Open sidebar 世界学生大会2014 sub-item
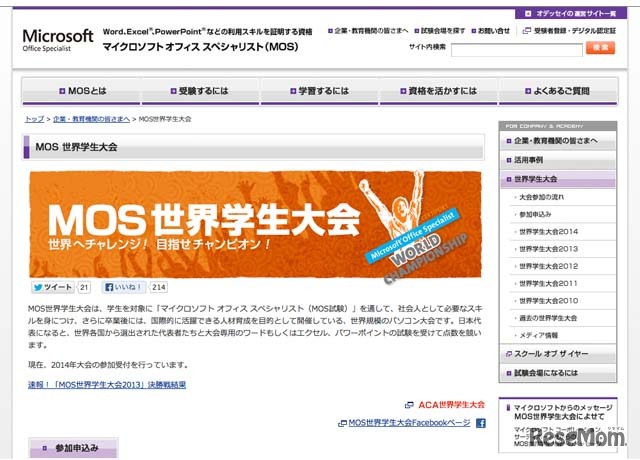Viewport: 640px width, 460px height. (562, 232)
